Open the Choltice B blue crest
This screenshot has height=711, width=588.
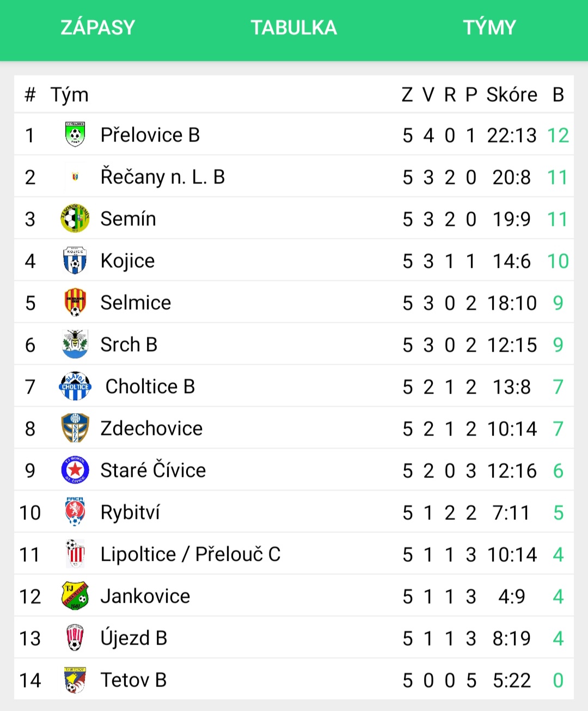pyautogui.click(x=75, y=386)
